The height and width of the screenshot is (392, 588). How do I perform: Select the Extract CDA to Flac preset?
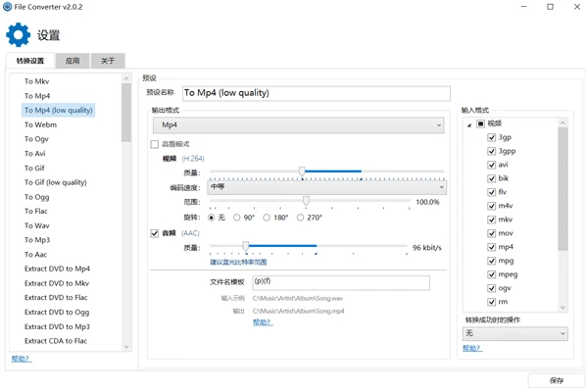(x=56, y=341)
